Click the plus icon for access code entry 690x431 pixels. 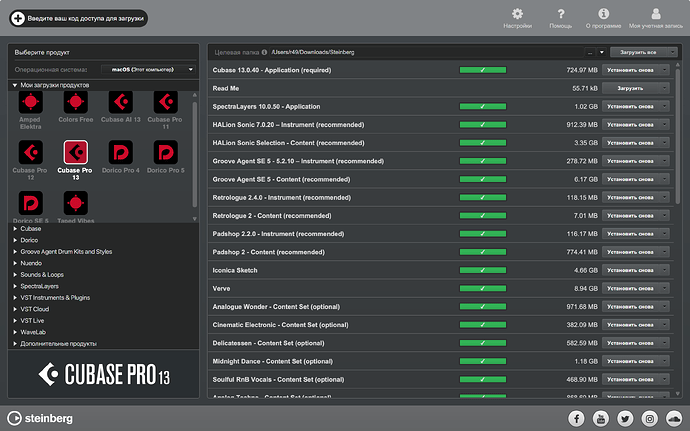pos(18,18)
